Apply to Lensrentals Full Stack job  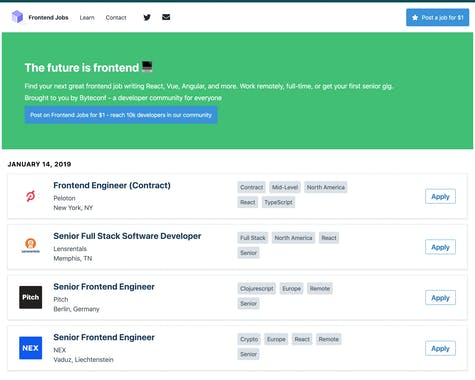[440, 247]
